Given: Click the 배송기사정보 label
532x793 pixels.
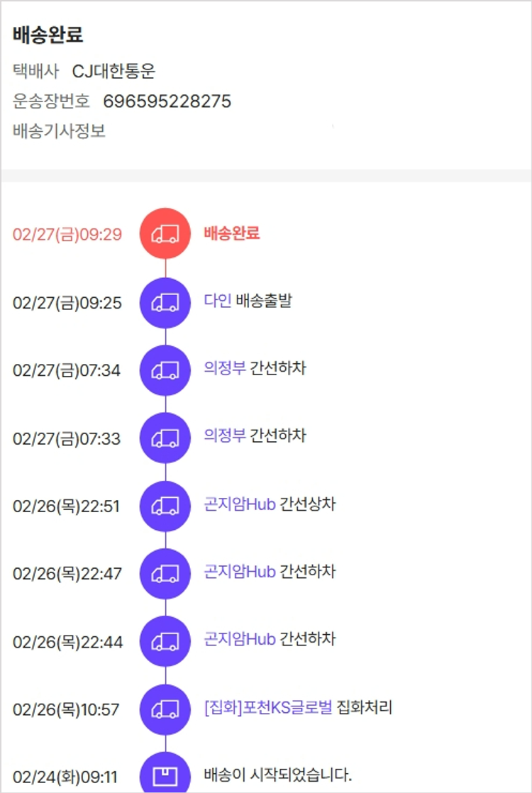Looking at the screenshot, I should tap(59, 131).
